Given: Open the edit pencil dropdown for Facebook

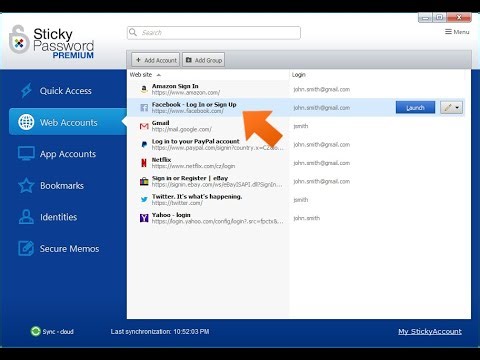Looking at the screenshot, I should click(x=451, y=107).
